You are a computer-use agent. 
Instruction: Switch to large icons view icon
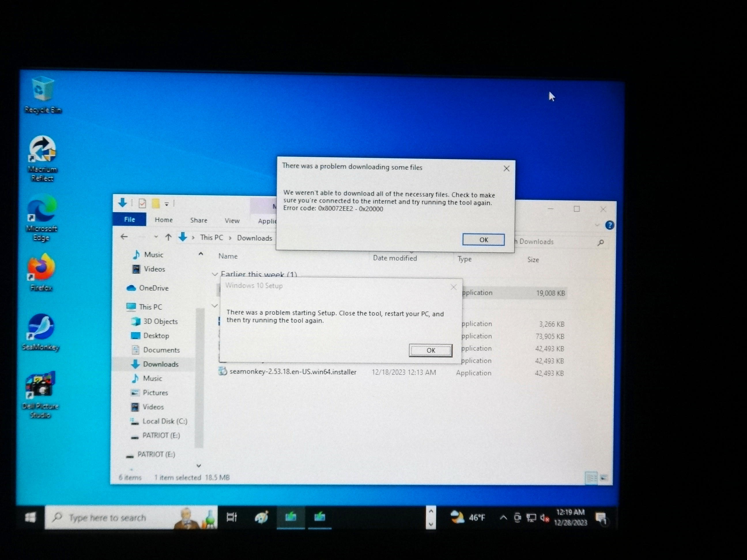tap(604, 478)
